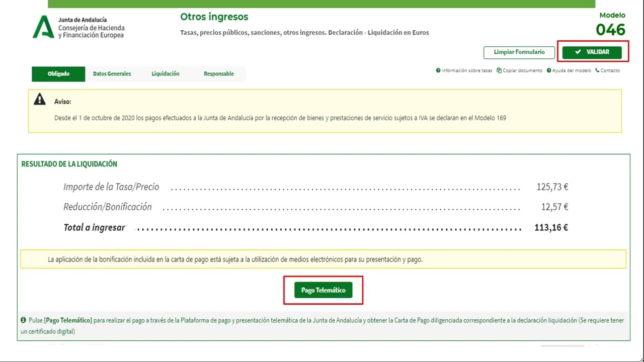Follow the Copiar documento link
This screenshot has width=644, height=362.
523,70
